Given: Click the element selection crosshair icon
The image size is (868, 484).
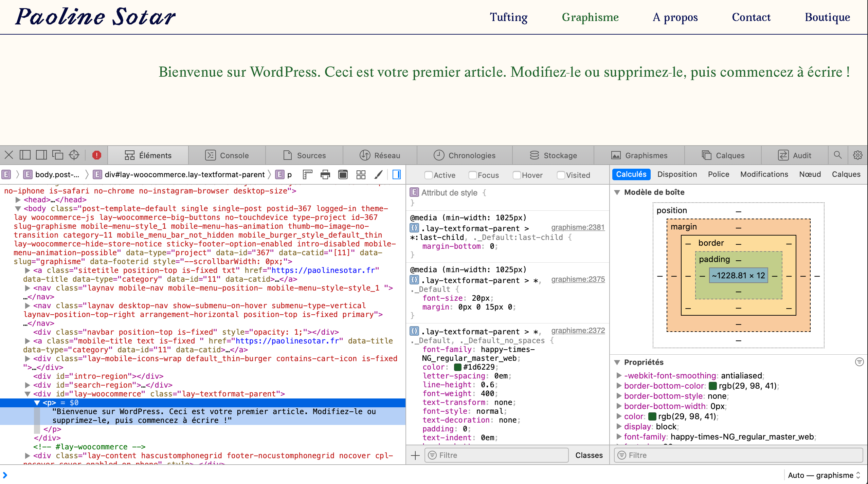Looking at the screenshot, I should pyautogui.click(x=74, y=155).
